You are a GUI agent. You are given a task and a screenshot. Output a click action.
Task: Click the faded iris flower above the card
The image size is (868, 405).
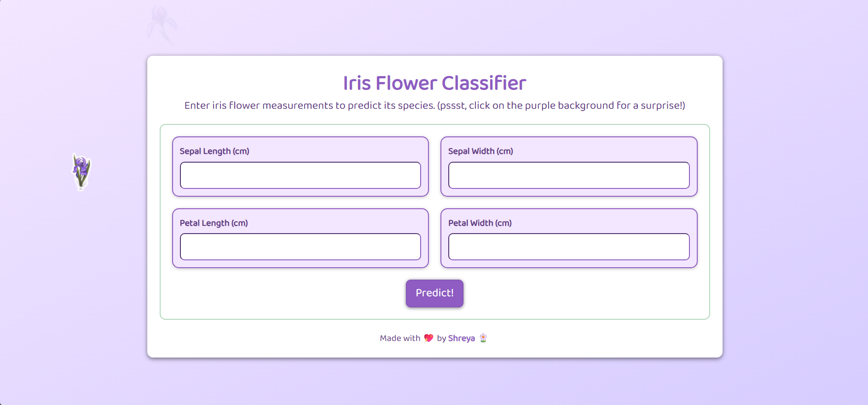point(162,25)
